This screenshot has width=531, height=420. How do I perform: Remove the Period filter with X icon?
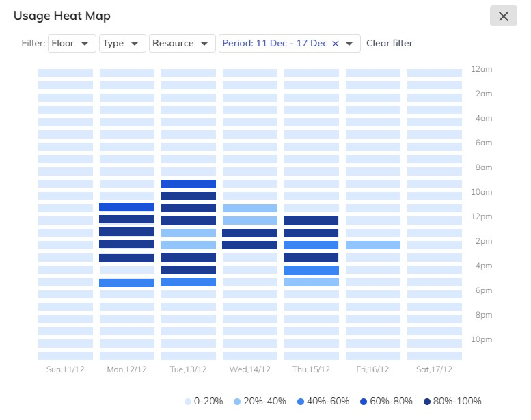[x=335, y=44]
